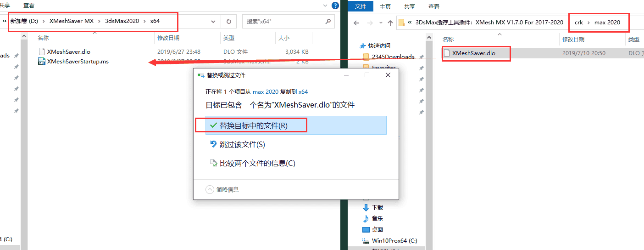
Task: Open the 共享 tab in left Explorer window
Action: (x=5, y=6)
